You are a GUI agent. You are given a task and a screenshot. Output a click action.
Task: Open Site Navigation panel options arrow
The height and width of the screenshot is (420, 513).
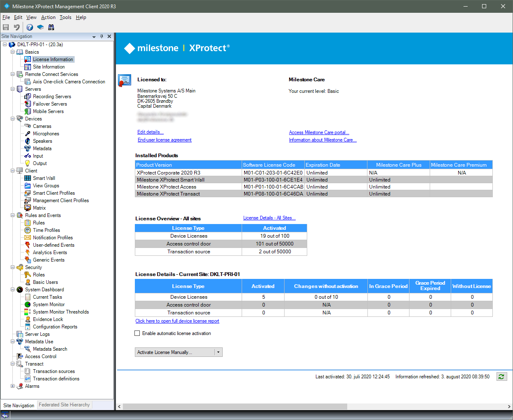pyautogui.click(x=94, y=37)
